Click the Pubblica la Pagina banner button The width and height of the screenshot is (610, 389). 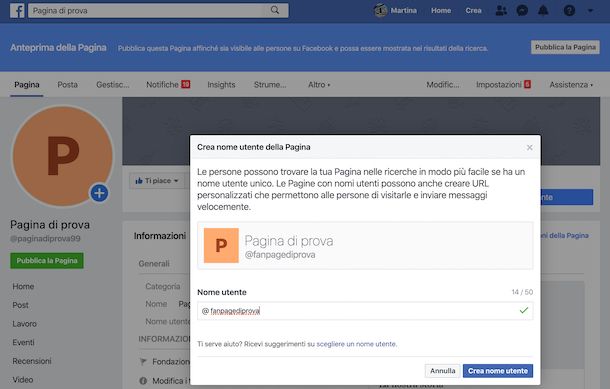point(565,47)
